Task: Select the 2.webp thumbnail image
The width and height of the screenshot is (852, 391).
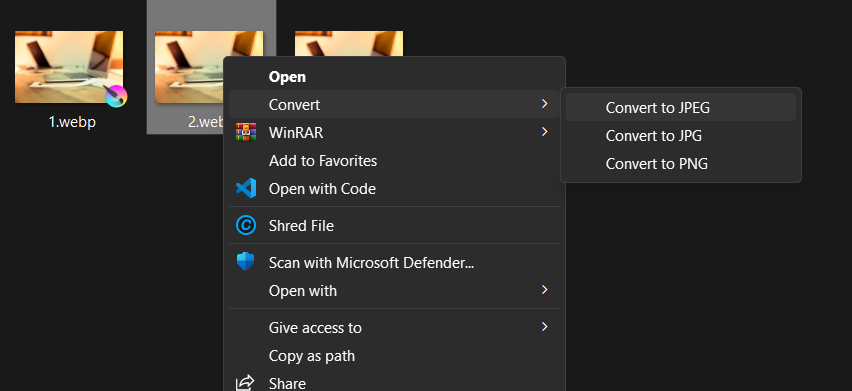Action: (189, 67)
